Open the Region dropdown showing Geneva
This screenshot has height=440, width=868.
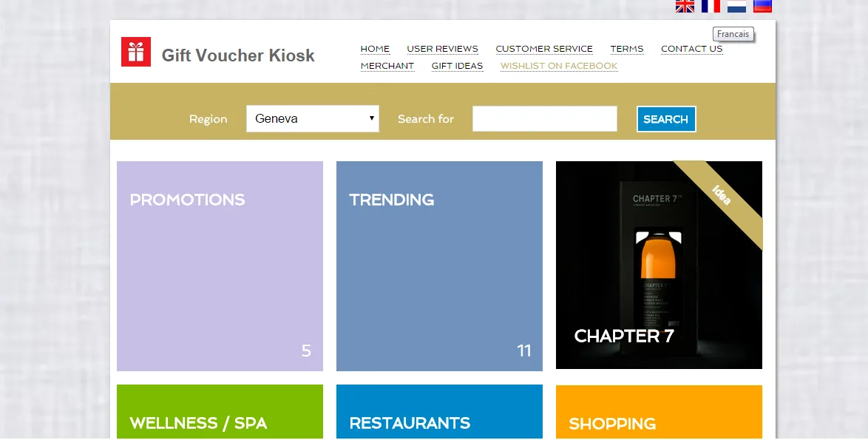(x=313, y=118)
